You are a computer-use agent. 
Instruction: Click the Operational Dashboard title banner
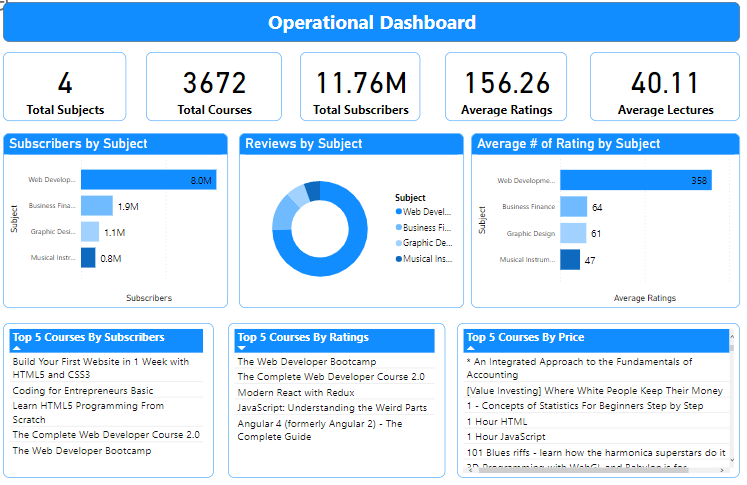pos(372,22)
